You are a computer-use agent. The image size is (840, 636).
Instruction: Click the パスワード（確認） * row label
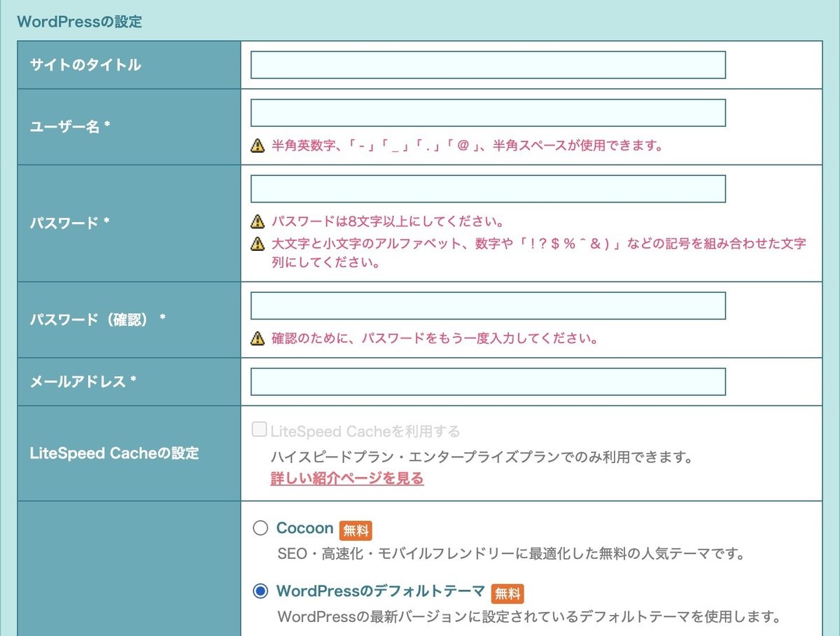click(98, 319)
